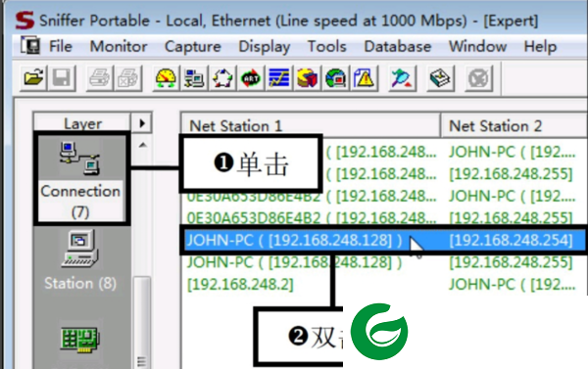This screenshot has height=369, width=588.
Task: Open the History Samples graph icon
Action: [279, 78]
